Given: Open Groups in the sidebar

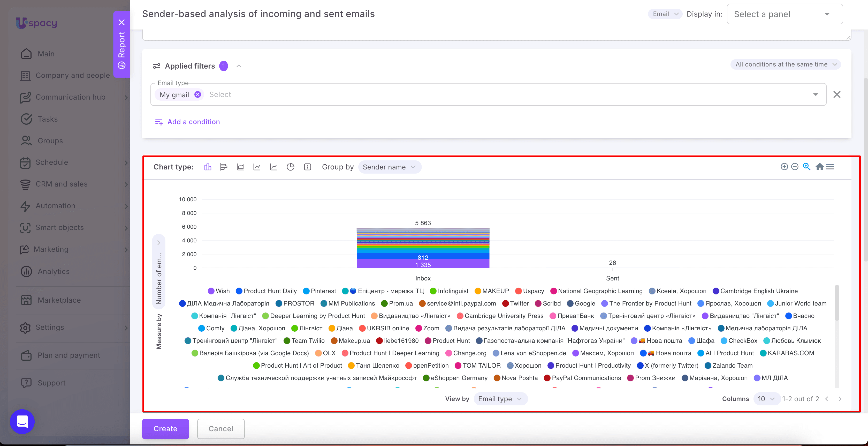Looking at the screenshot, I should (50, 141).
